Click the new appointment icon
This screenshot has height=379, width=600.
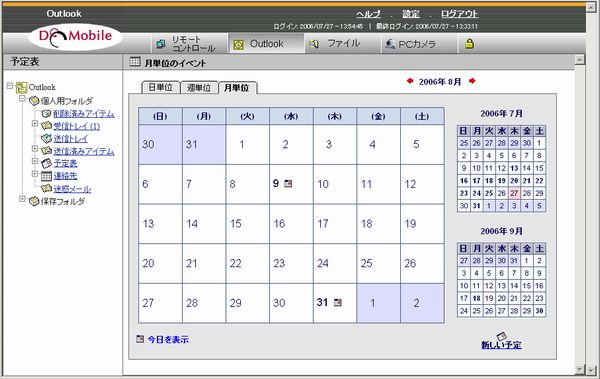(501, 337)
